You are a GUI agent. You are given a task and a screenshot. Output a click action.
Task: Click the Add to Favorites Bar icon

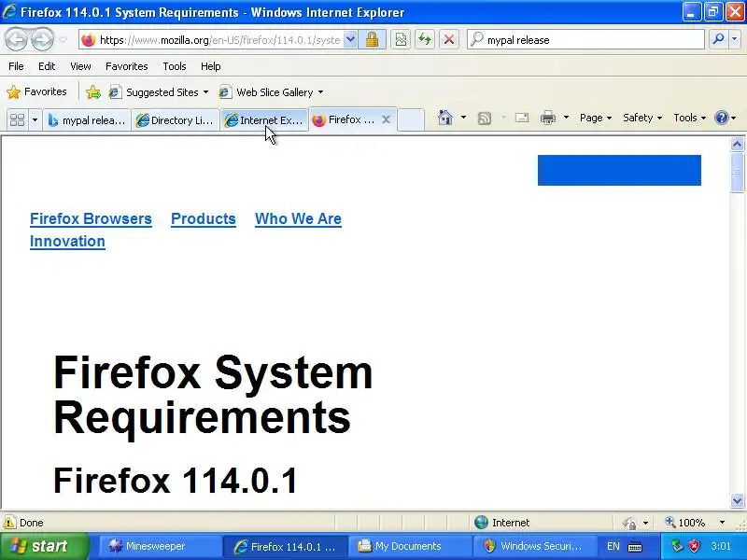pos(93,91)
